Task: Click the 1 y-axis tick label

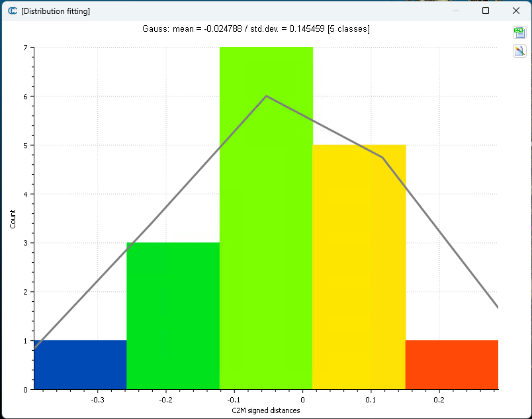Action: pyautogui.click(x=25, y=341)
